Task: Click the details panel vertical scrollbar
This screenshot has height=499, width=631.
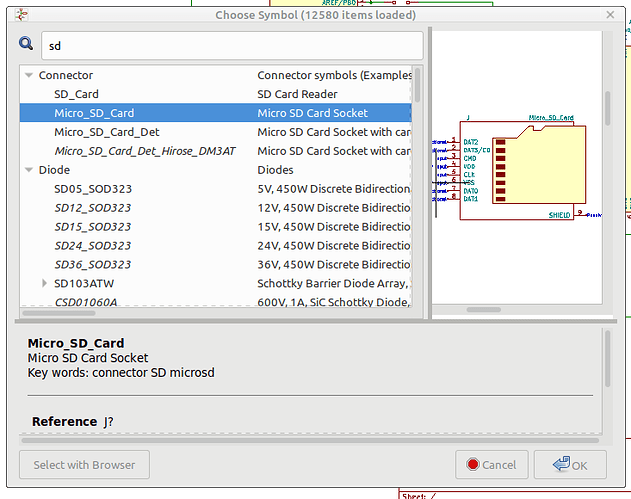Action: pos(608,359)
